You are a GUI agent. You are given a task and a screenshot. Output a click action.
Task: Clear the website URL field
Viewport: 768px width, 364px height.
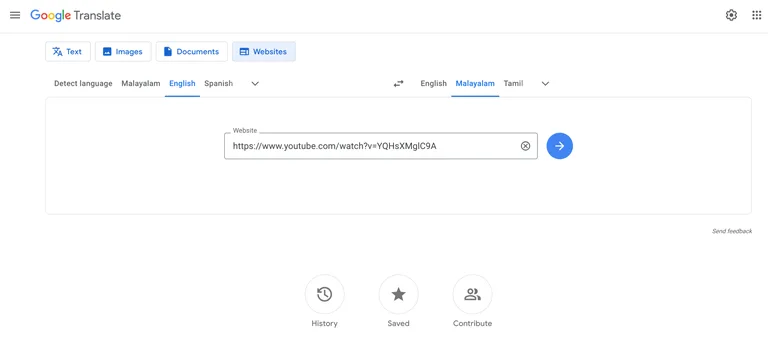click(525, 146)
